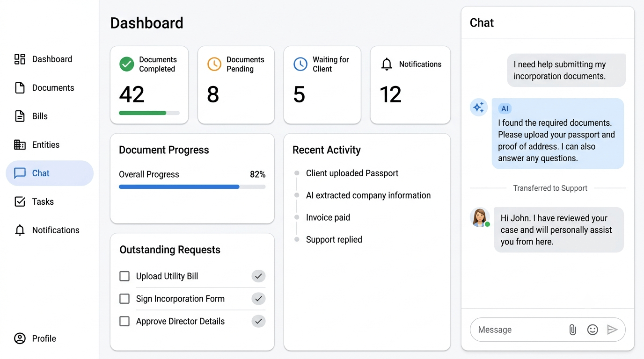Click the AI 'I found the required documents' message
Image resolution: width=644 pixels, height=359 pixels.
pos(558,134)
